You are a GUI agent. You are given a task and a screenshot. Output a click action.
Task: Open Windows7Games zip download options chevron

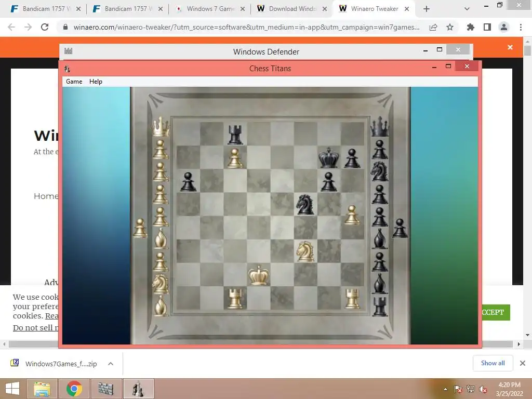point(111,364)
